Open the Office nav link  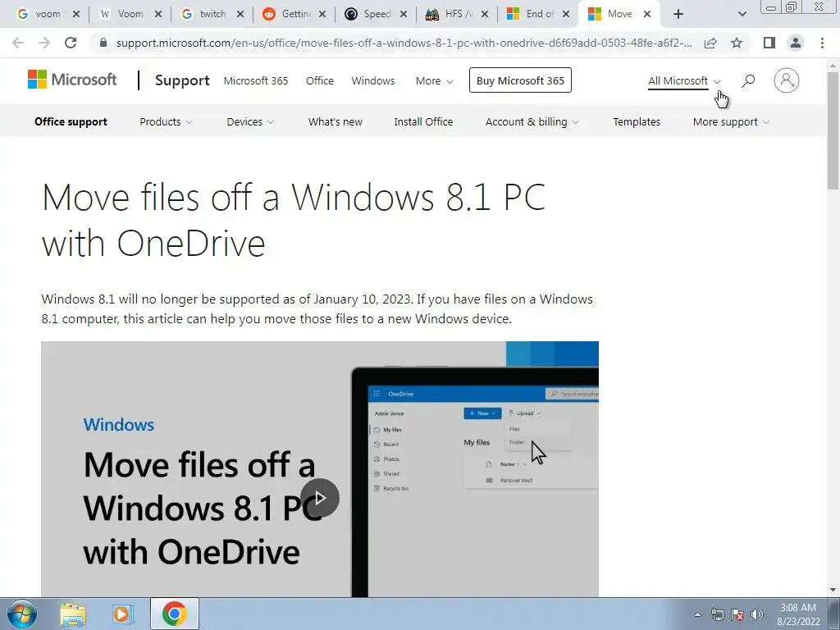(320, 81)
